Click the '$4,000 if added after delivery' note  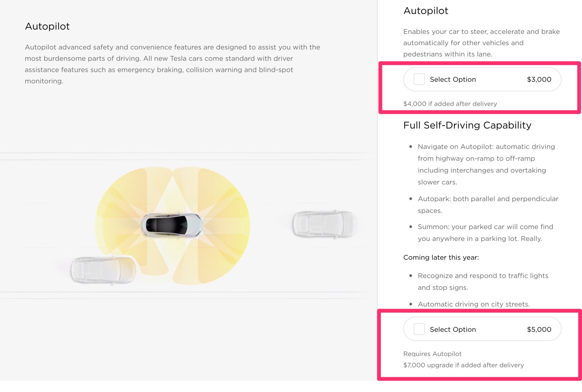[450, 104]
